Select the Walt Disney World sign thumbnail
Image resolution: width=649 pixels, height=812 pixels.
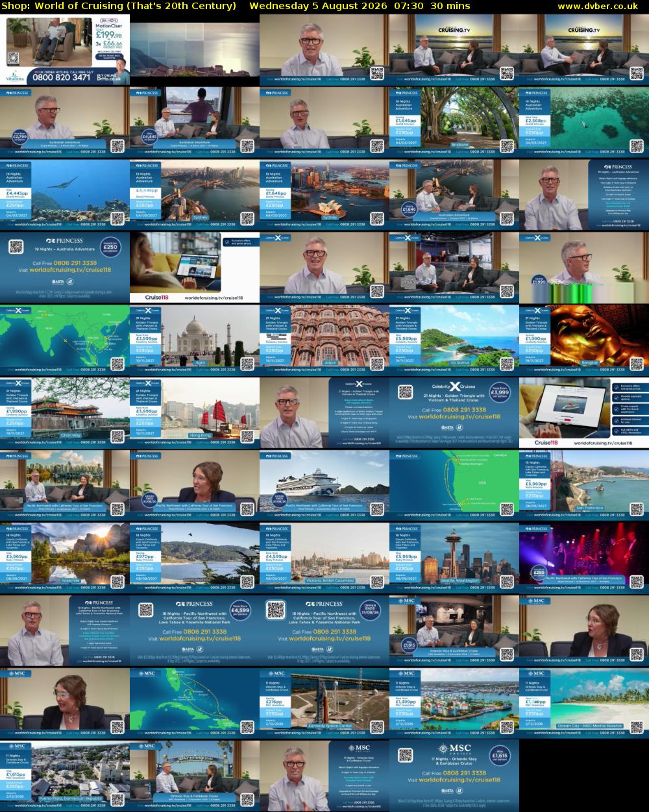(x=195, y=776)
